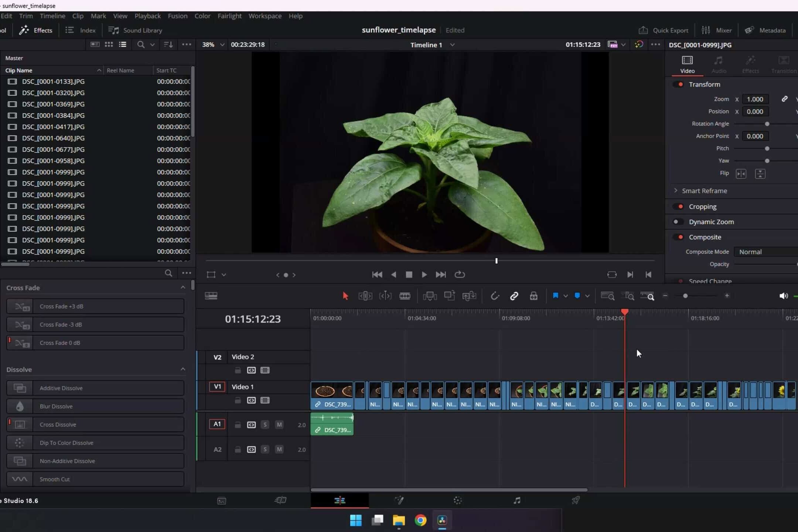Open the Fairlight menu
Viewport: 798px width, 532px height.
229,16
